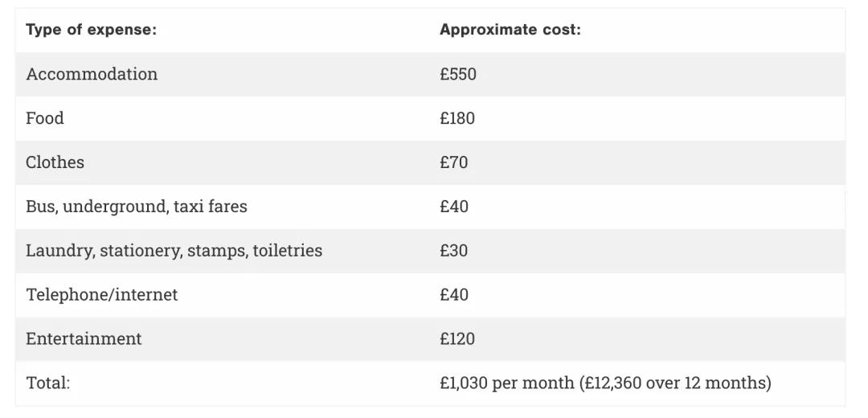Click the £550 accommodation cost

click(458, 74)
